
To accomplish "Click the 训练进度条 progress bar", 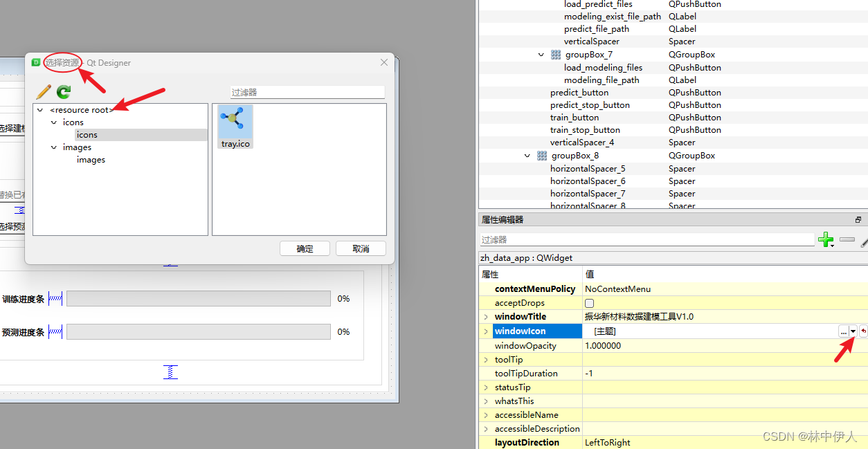I will pyautogui.click(x=199, y=298).
